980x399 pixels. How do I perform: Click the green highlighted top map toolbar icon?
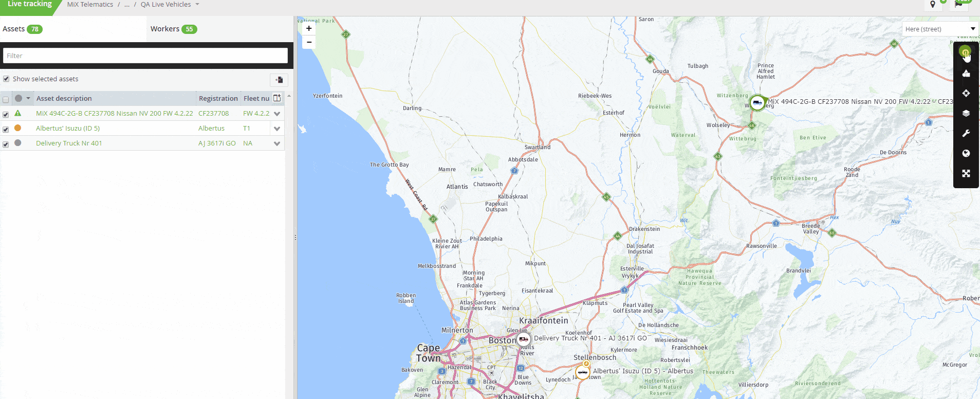pyautogui.click(x=965, y=51)
